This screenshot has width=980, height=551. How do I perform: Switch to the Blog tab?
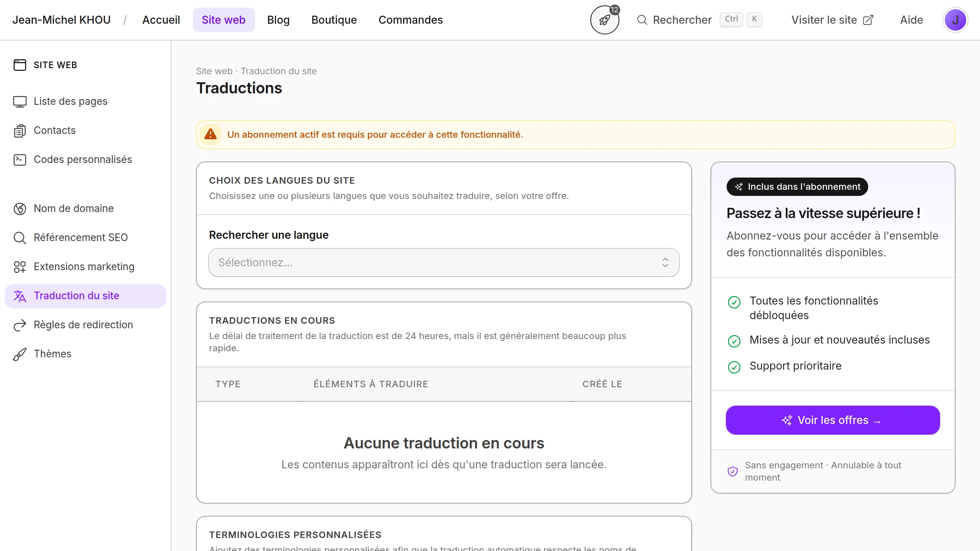pos(278,20)
